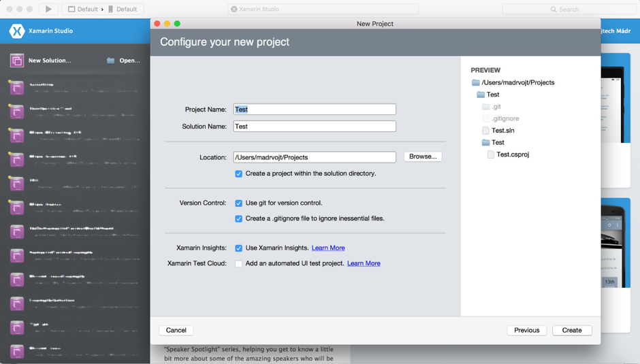The image size is (640, 364).
Task: Click the /Users/madrvojt/Projects folder icon in preview
Action: click(475, 82)
